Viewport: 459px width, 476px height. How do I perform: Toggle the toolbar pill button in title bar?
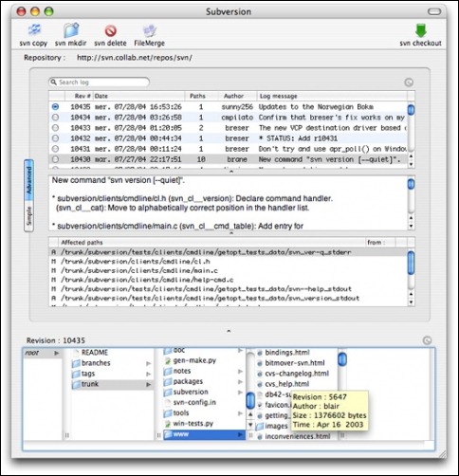(x=434, y=11)
